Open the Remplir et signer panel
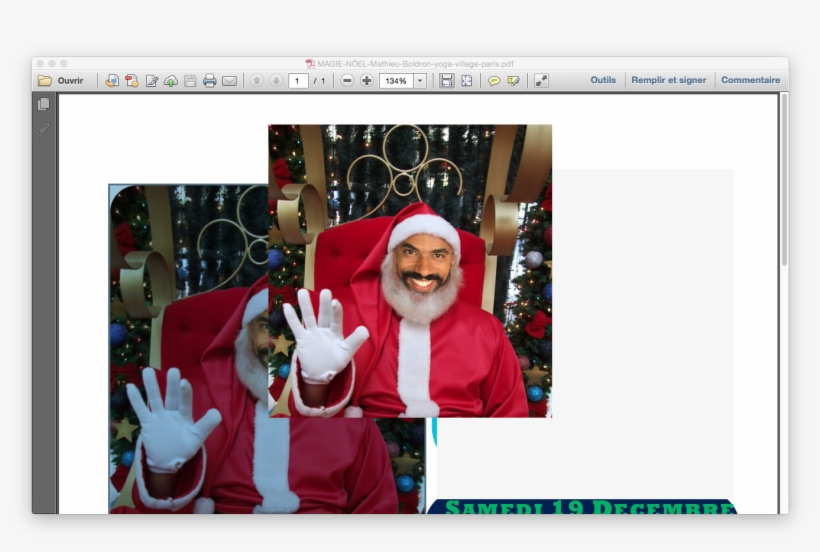The height and width of the screenshot is (552, 820). (668, 80)
